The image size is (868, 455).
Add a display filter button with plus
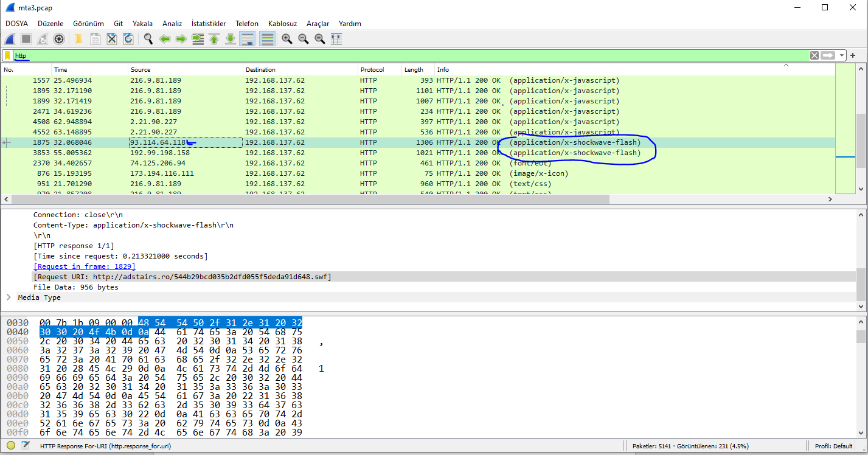pos(853,55)
